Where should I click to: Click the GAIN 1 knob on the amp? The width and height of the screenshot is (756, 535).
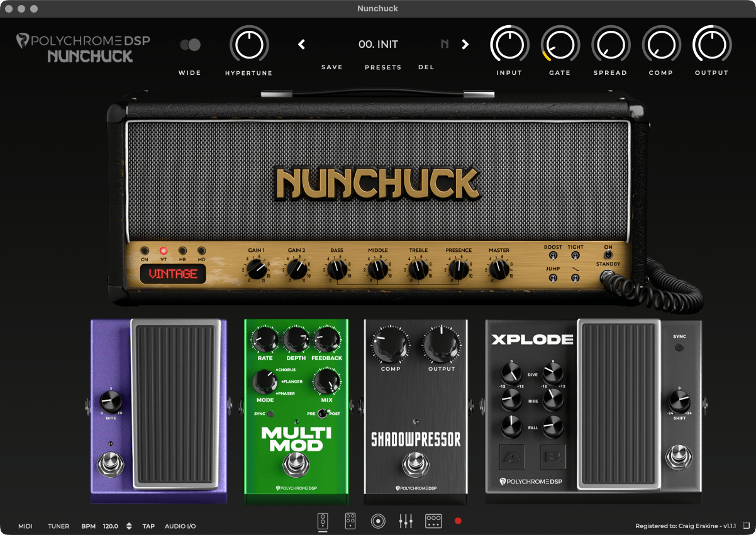257,270
